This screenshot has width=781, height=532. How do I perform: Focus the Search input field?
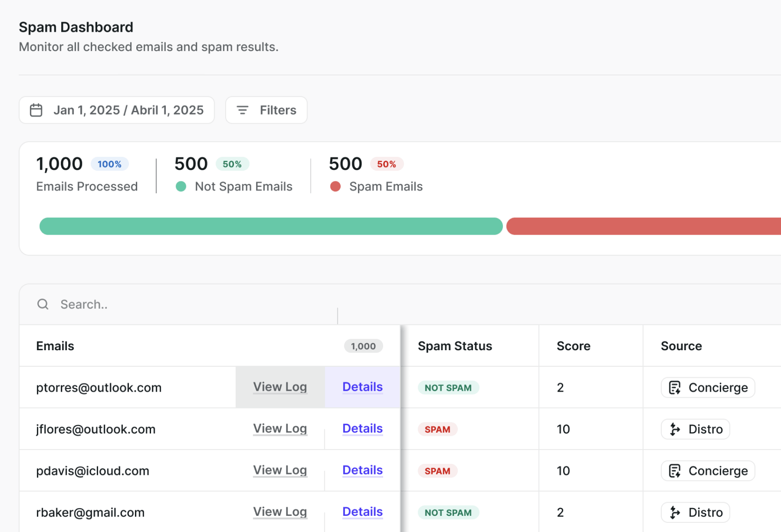(x=184, y=305)
